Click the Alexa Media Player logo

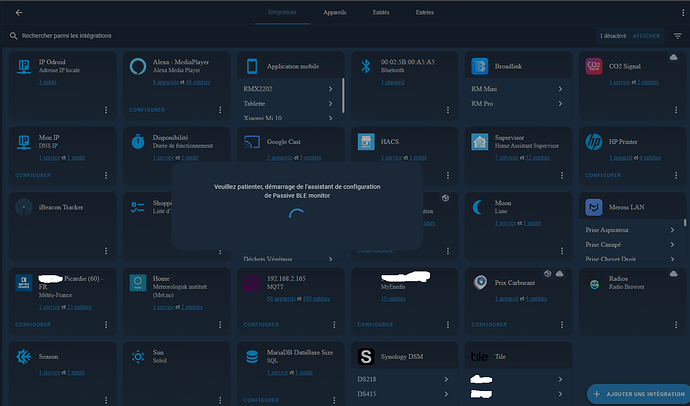pos(138,66)
